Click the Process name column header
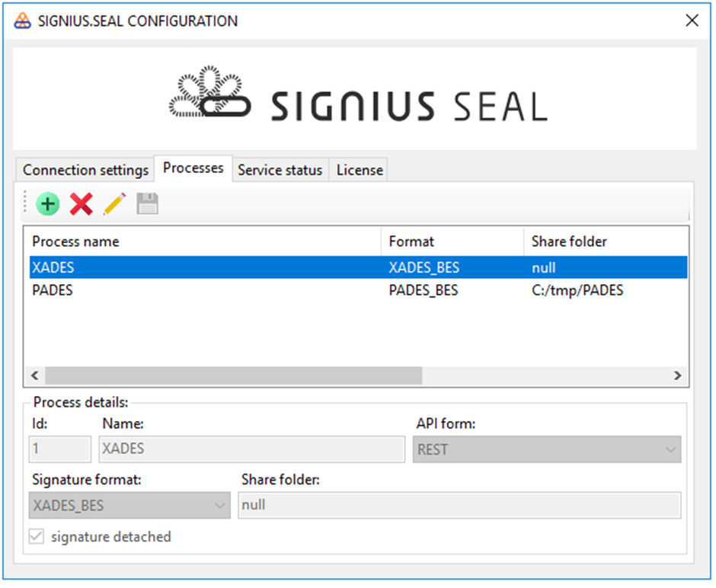716x588 pixels. point(203,241)
